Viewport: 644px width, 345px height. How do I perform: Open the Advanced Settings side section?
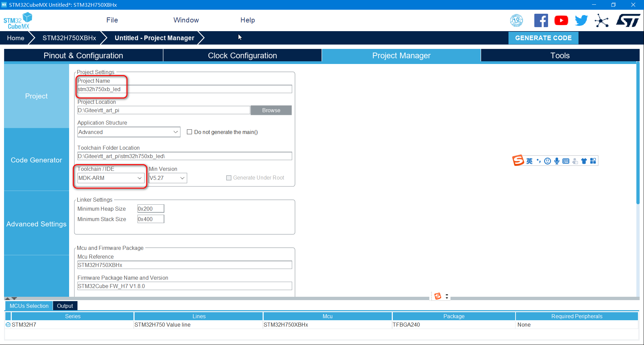click(x=36, y=224)
